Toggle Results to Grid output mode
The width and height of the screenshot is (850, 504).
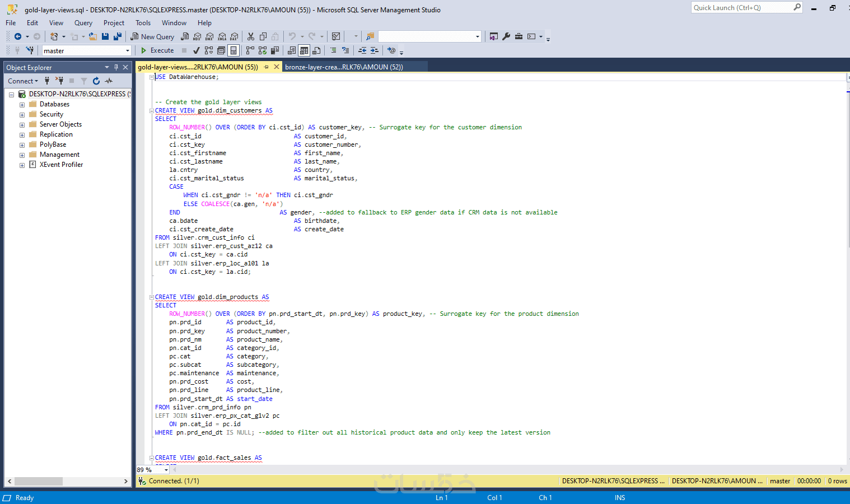(304, 50)
